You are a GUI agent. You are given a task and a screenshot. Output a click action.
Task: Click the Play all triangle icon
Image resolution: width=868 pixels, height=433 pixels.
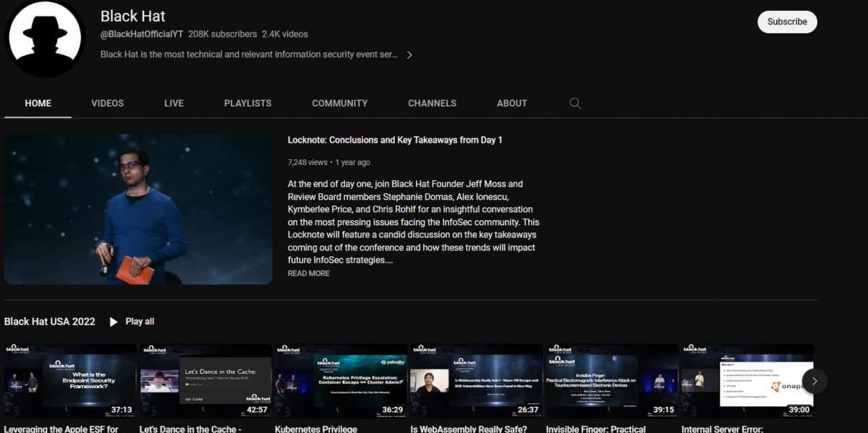pos(114,321)
